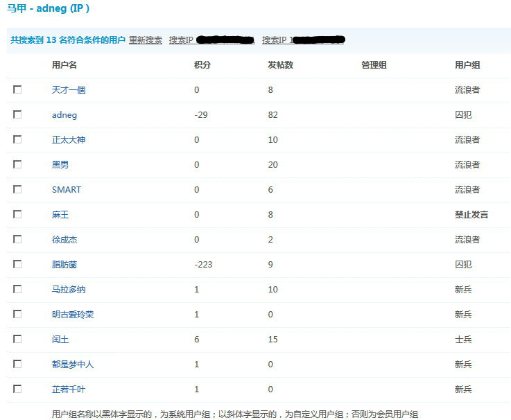Screen dimensions: 511x420
Task: Click the 管理组 column header
Action: pos(374,65)
